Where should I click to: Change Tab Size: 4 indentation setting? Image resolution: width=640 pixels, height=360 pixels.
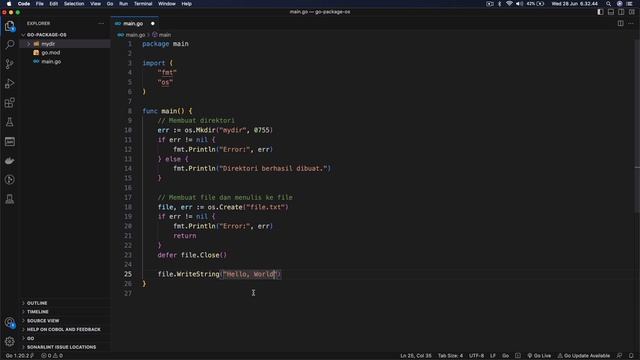450,356
